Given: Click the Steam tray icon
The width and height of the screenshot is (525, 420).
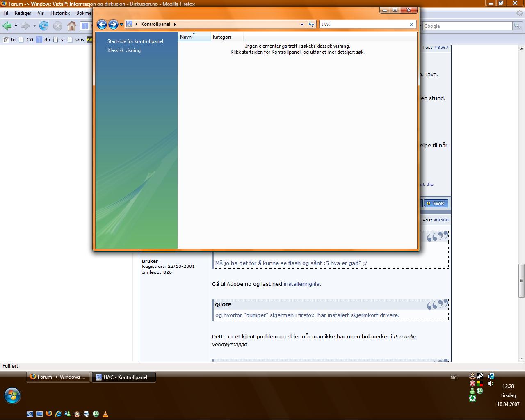Looking at the screenshot, I should (x=479, y=376).
